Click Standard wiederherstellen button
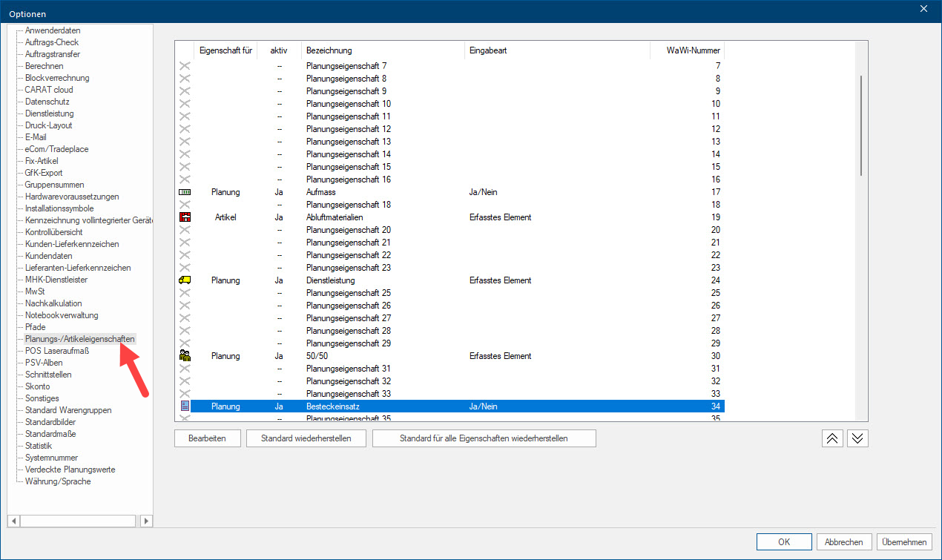Viewport: 942px width, 560px height. coord(307,438)
